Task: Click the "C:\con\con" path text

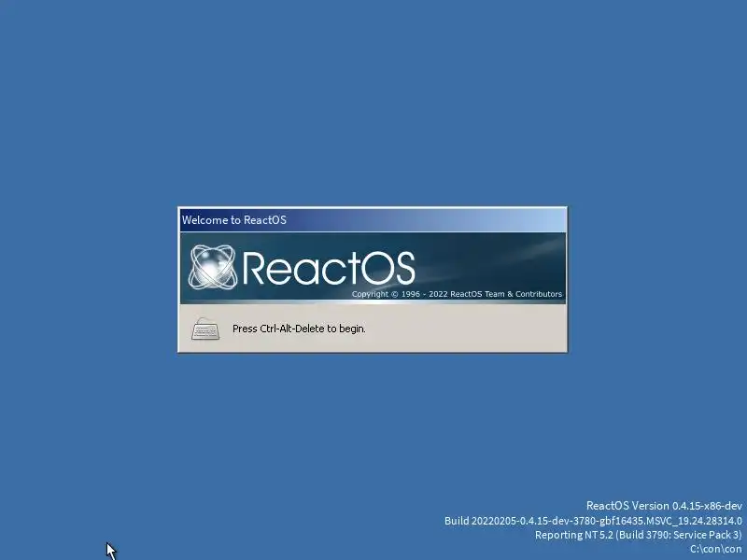Action: pyautogui.click(x=716, y=549)
